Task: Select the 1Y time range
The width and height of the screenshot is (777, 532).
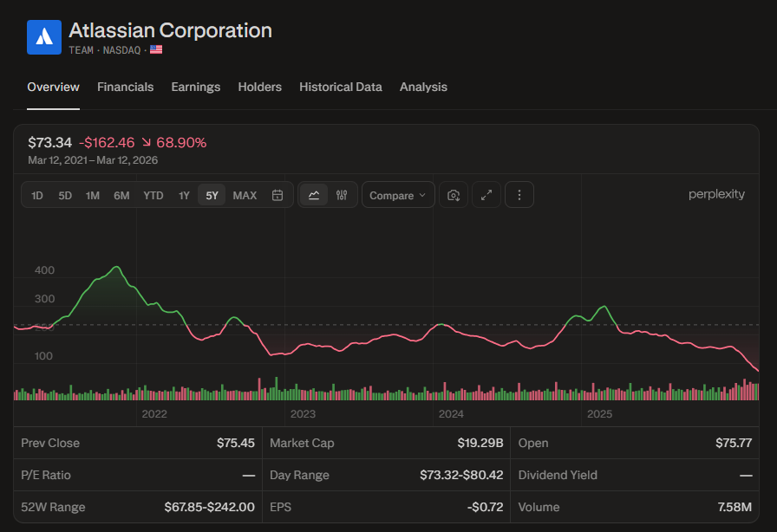Action: [x=184, y=196]
